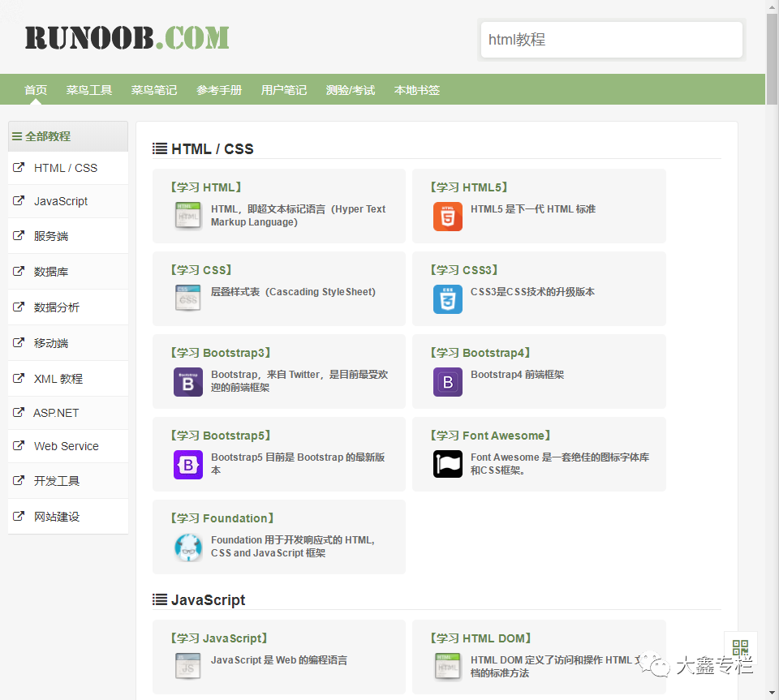Click the HTML DOM card icon
This screenshot has width=779, height=700.
pos(448,666)
